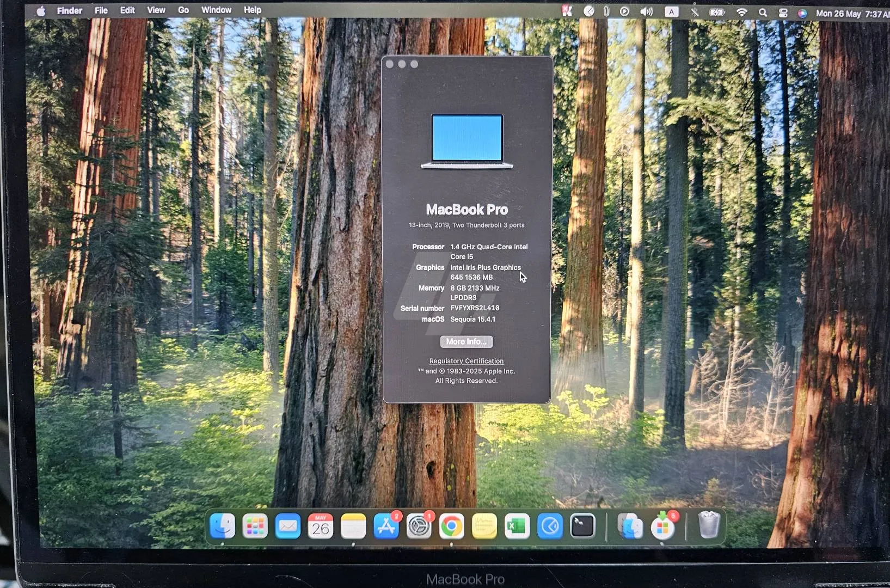This screenshot has height=588, width=890.
Task: Click the 'Sequoia 15.4.1' macOS version
Action: 472,320
